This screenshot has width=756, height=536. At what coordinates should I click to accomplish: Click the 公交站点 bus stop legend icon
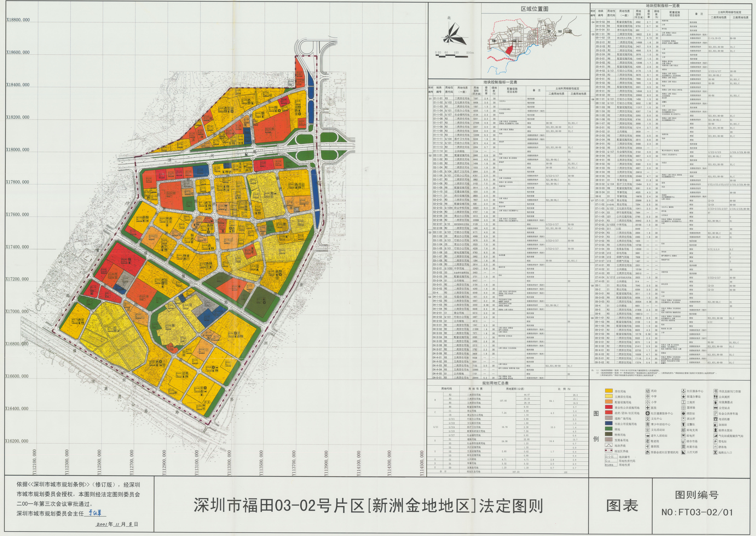point(716,408)
